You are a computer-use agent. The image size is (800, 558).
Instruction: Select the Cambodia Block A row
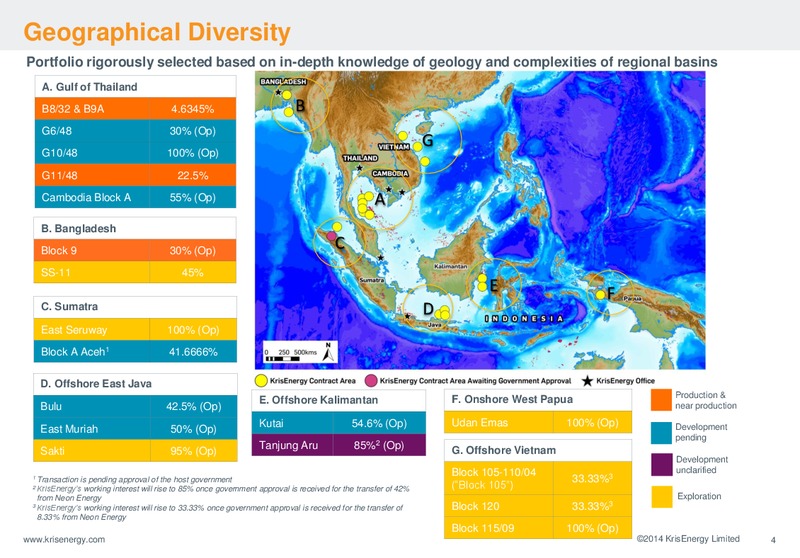(x=136, y=197)
